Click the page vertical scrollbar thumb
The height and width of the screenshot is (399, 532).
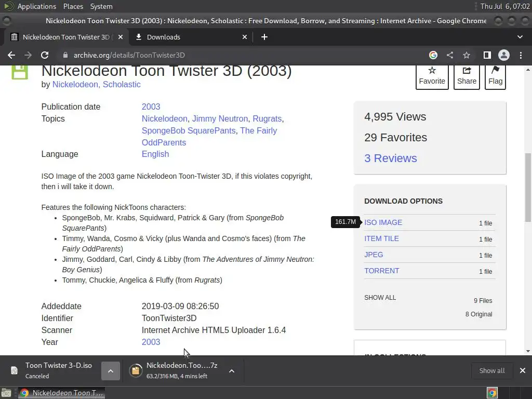click(528, 188)
